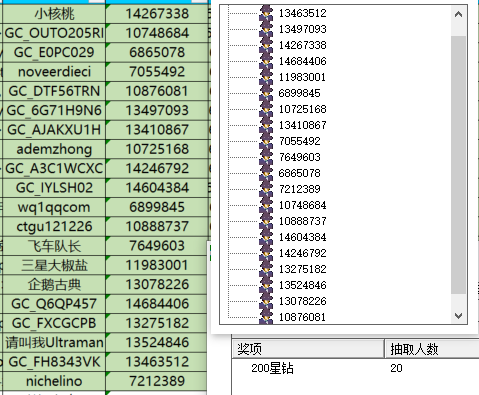Image resolution: width=479 pixels, height=395 pixels.
Task: Click the user icon beside 13497093
Action: coord(266,29)
